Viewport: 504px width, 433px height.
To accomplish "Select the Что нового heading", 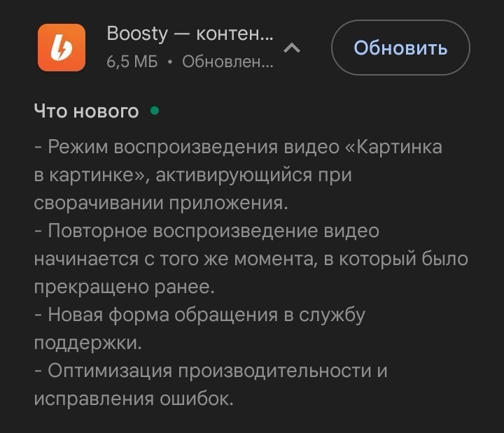I will click(x=87, y=111).
